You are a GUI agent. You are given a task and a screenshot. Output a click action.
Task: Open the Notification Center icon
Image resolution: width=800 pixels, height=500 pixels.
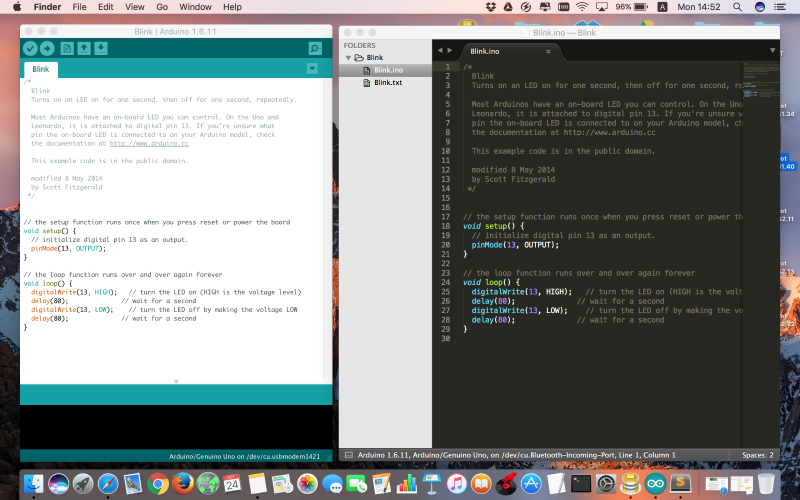coord(780,7)
